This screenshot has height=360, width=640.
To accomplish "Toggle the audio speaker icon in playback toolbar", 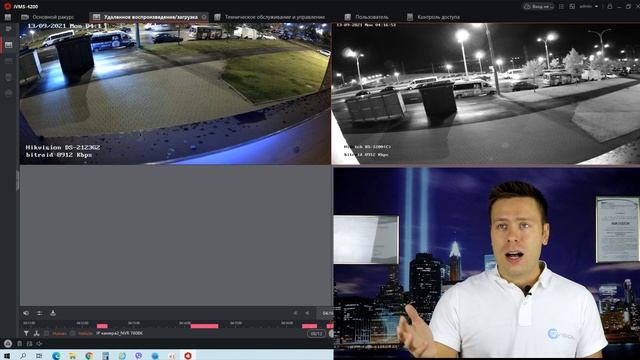I will point(26,313).
